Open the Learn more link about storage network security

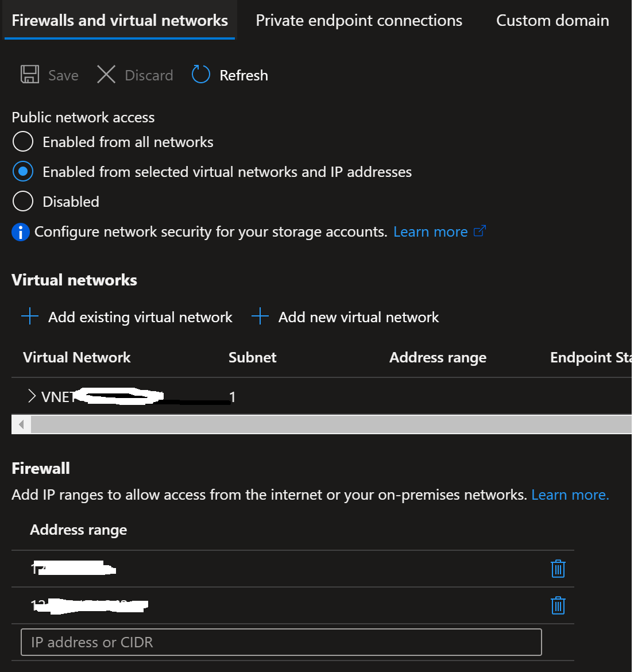(431, 231)
